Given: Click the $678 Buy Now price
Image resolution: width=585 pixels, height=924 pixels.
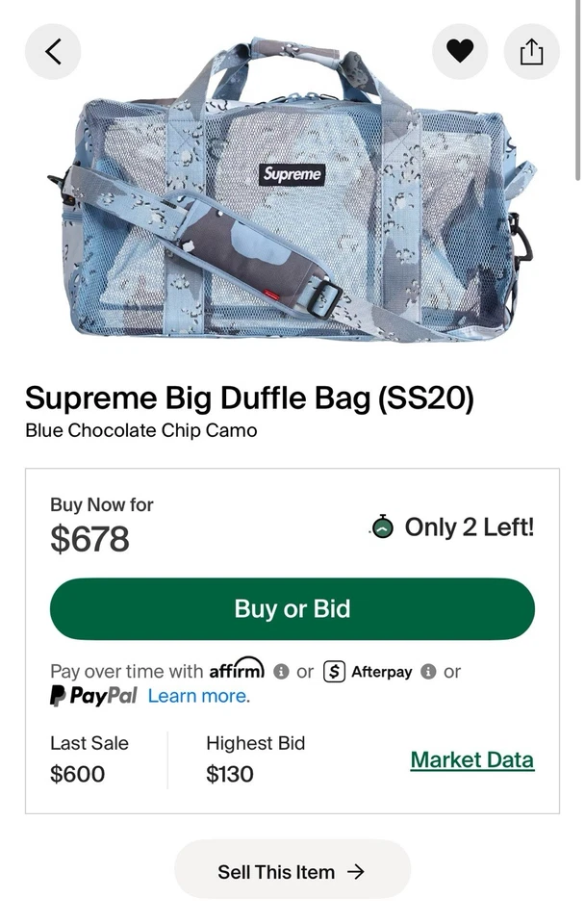Looking at the screenshot, I should pos(86,540).
